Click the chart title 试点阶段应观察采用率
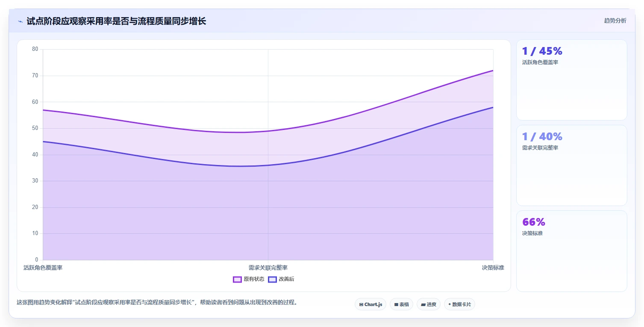The width and height of the screenshot is (644, 327). [116, 21]
